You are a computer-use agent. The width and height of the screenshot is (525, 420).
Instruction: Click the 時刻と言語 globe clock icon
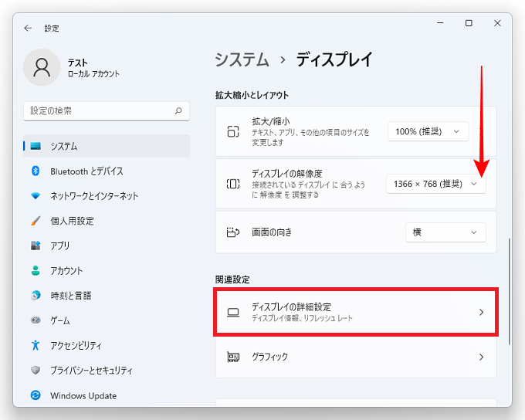pos(36,296)
